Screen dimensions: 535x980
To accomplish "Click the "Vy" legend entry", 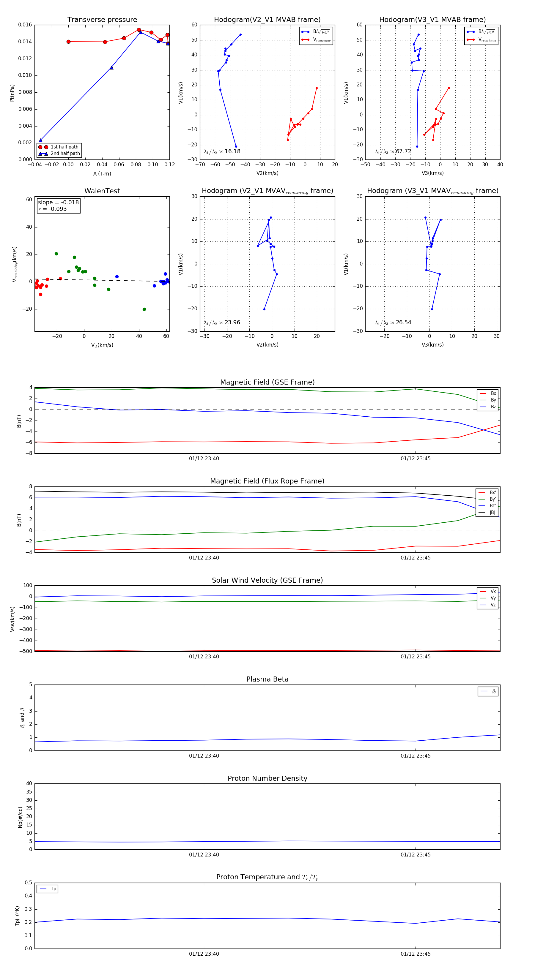I will click(x=488, y=598).
